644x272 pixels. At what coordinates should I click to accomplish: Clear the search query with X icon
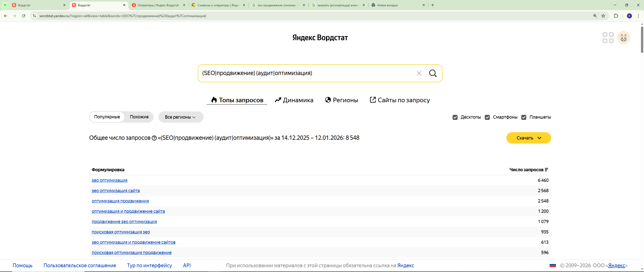click(x=419, y=73)
